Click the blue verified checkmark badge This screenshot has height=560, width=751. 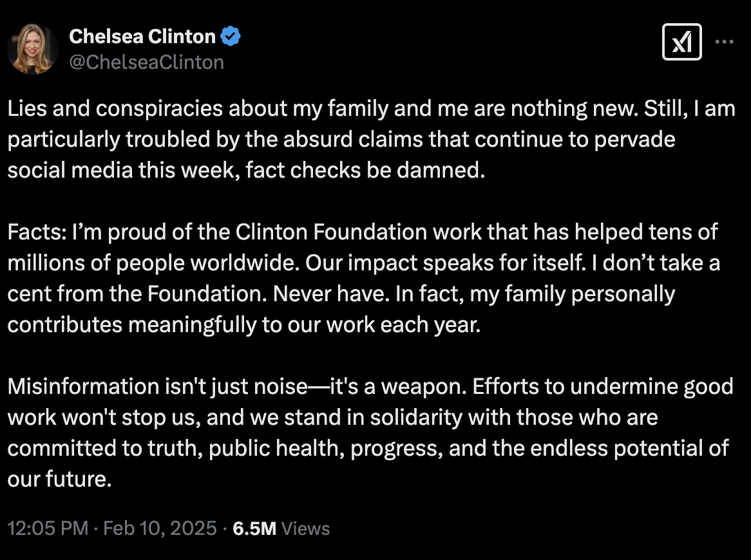pyautogui.click(x=231, y=37)
